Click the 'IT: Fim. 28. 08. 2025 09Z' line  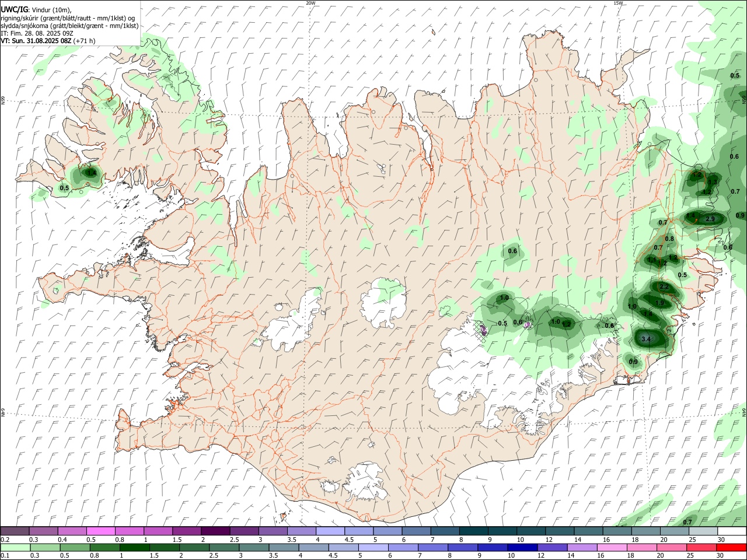click(x=37, y=33)
